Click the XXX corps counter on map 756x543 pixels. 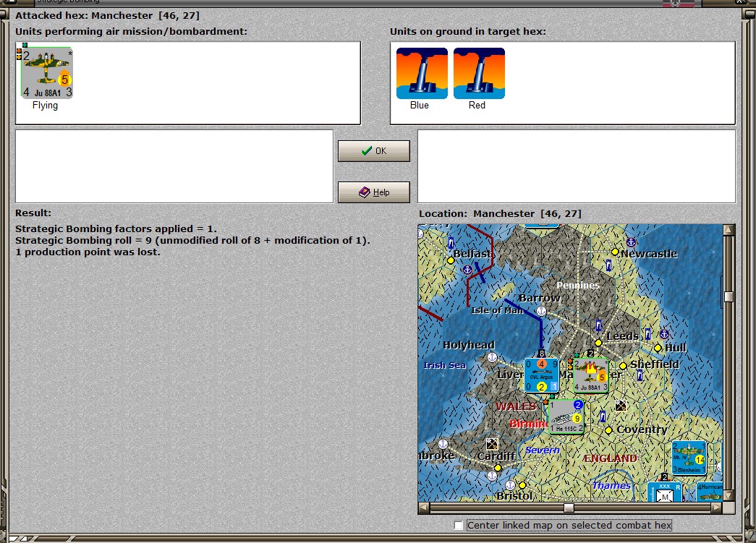coord(664,492)
